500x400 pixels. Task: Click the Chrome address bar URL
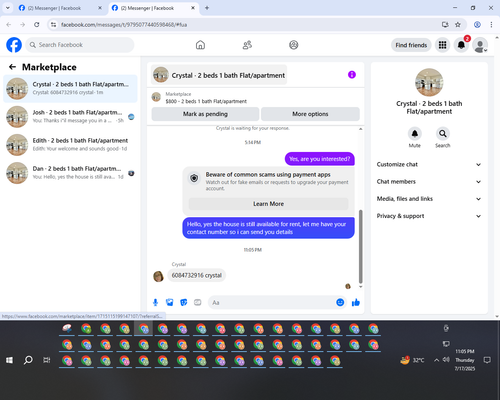click(124, 25)
